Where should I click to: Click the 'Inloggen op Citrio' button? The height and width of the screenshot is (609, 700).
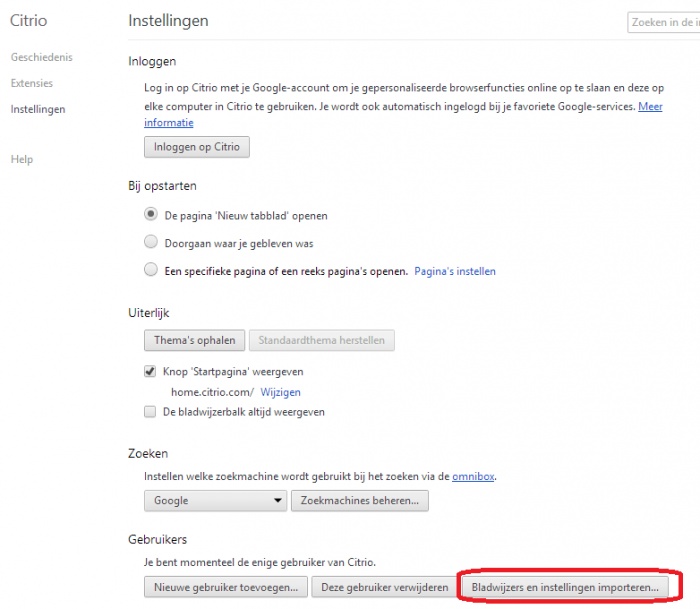pyautogui.click(x=197, y=147)
